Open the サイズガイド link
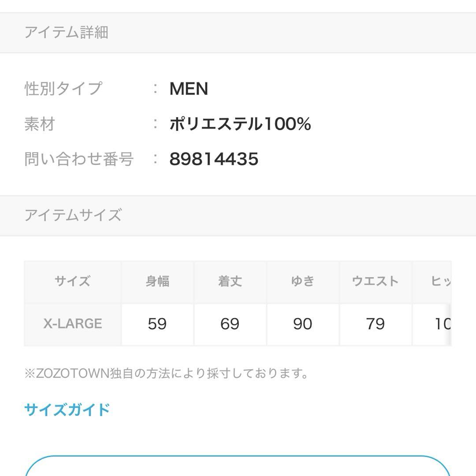 pyautogui.click(x=67, y=409)
